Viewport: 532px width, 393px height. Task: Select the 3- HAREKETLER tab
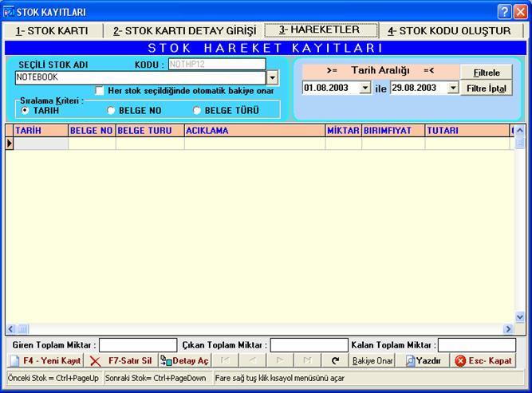tap(321, 30)
